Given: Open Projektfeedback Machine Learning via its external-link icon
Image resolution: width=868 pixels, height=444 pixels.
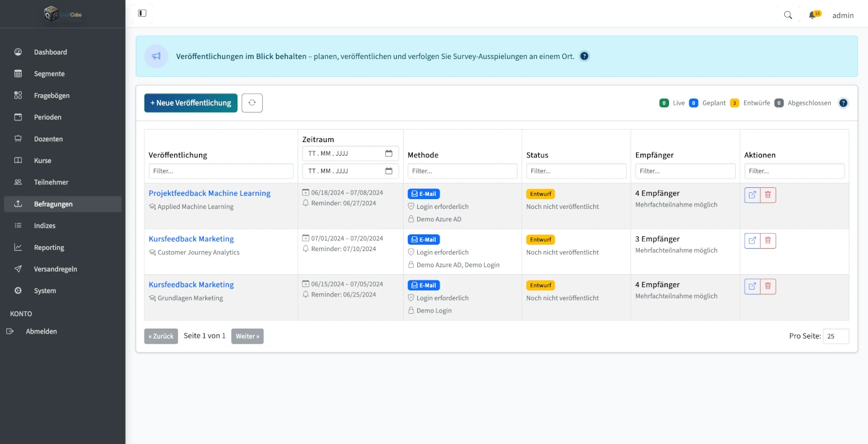Looking at the screenshot, I should pyautogui.click(x=752, y=194).
